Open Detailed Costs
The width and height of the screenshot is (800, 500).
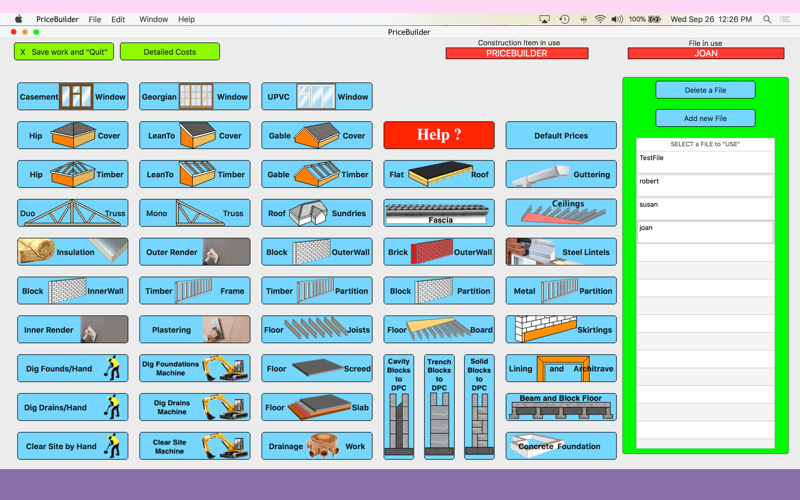point(170,52)
